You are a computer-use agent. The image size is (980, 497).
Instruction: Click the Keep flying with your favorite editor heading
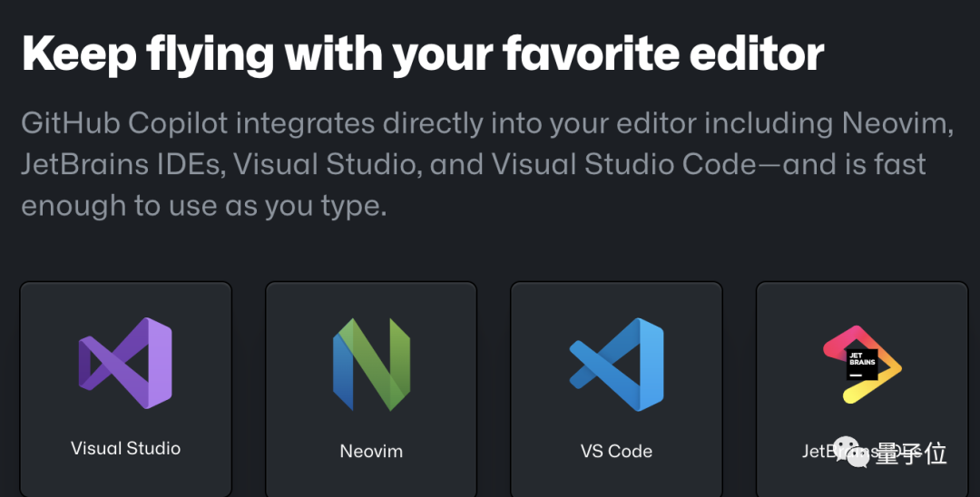coord(423,54)
